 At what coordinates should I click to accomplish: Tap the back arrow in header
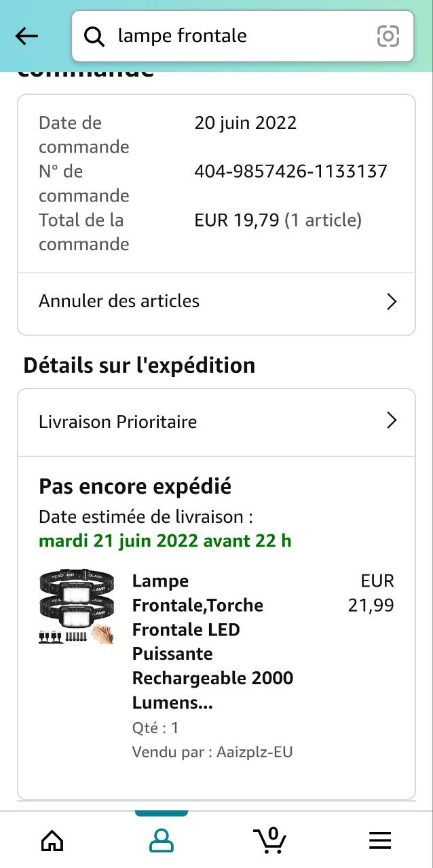click(x=27, y=36)
